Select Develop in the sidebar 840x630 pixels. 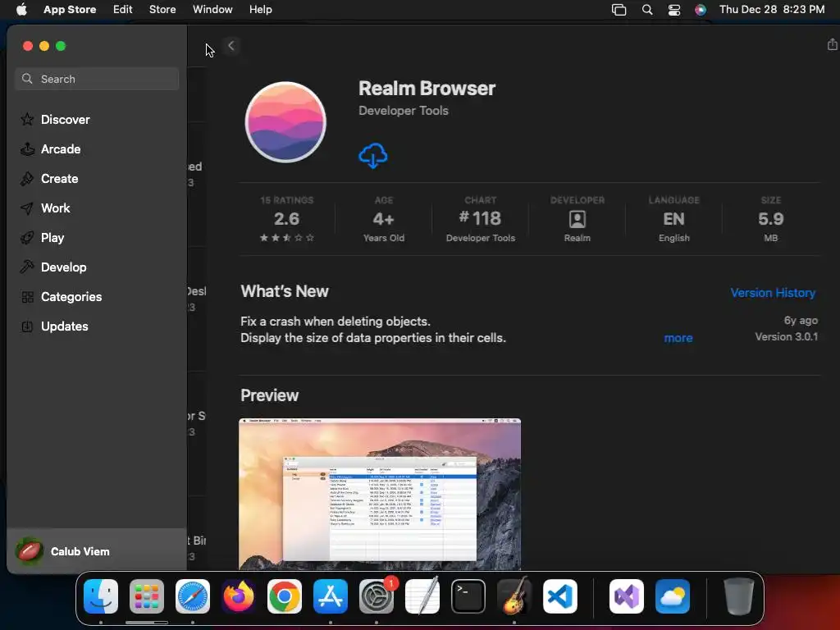[63, 267]
